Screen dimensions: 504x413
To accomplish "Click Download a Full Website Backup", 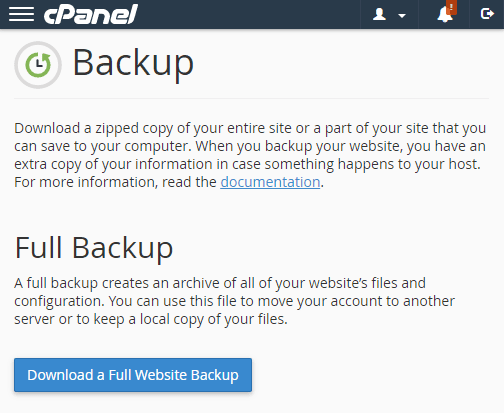I will [x=133, y=375].
